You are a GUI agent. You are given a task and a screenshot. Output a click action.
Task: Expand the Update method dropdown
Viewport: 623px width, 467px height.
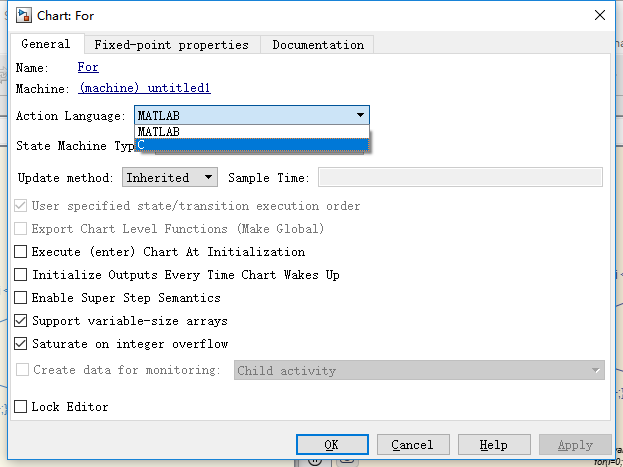(x=169, y=177)
